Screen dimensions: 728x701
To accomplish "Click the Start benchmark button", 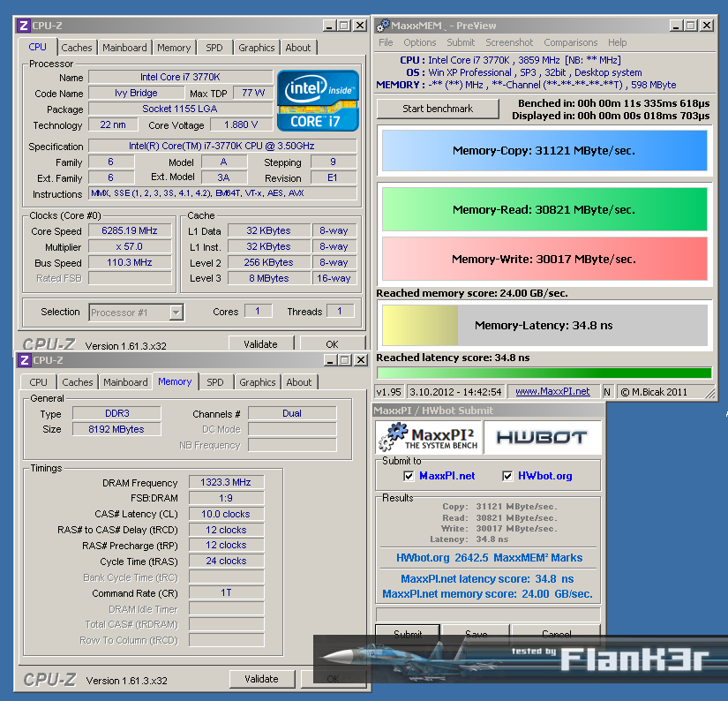I will click(x=438, y=109).
